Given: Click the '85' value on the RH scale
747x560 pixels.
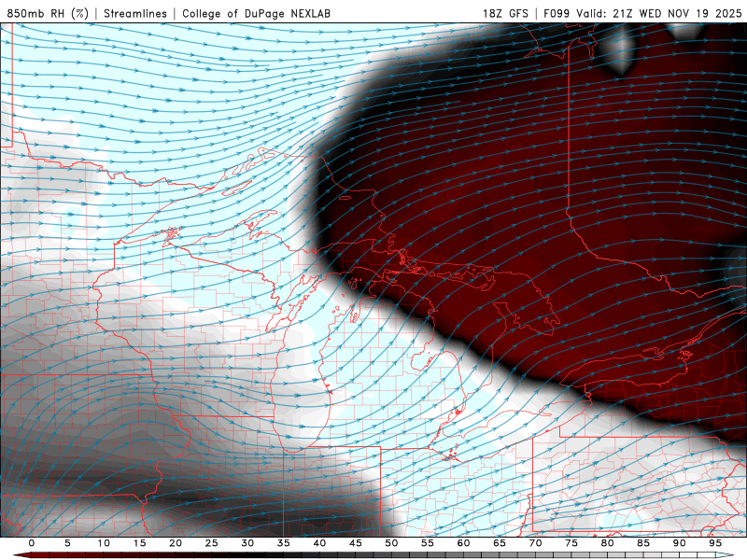Looking at the screenshot, I should coord(643,543).
